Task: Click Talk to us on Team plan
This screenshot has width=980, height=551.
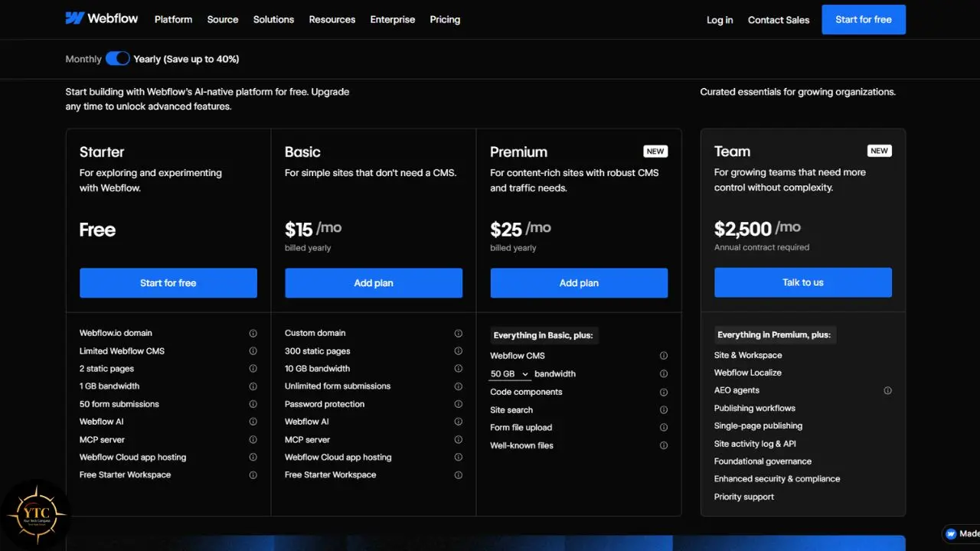Action: tap(803, 282)
